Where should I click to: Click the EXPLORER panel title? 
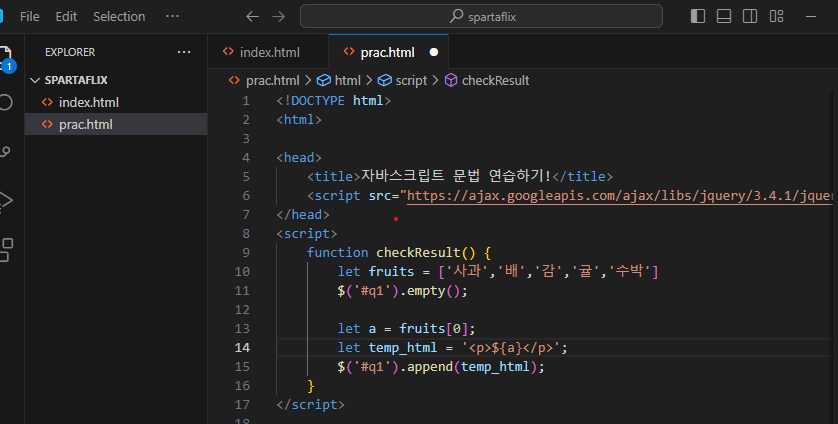coord(70,52)
